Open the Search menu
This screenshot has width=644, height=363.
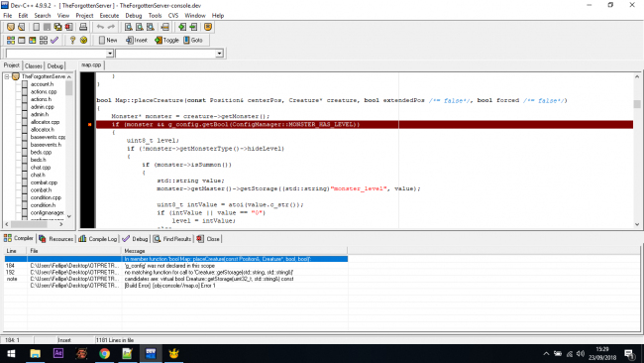[43, 16]
